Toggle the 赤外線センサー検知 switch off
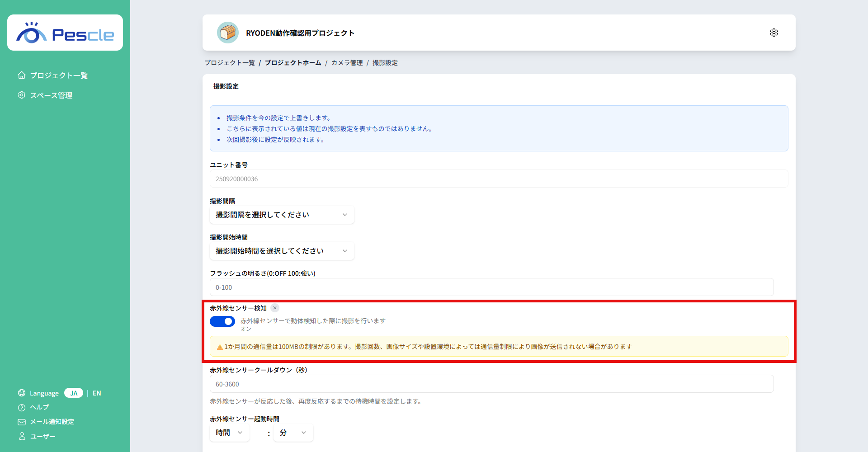This screenshot has height=452, width=868. [x=222, y=321]
